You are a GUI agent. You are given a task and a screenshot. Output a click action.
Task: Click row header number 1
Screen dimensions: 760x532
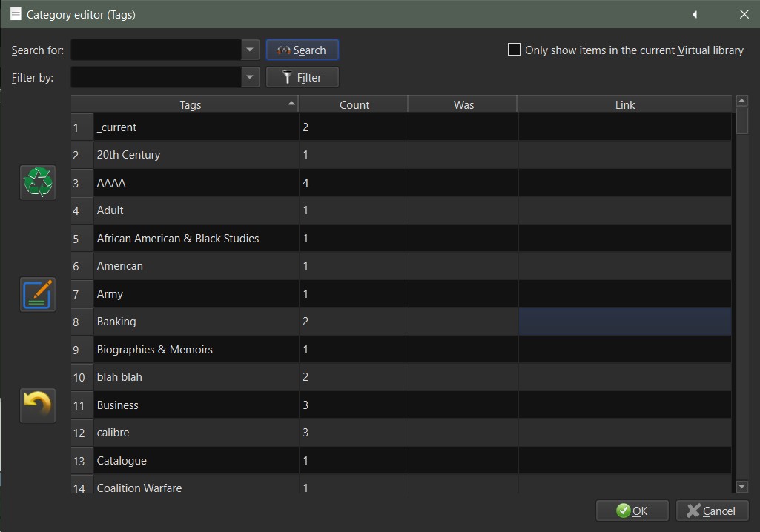click(82, 127)
